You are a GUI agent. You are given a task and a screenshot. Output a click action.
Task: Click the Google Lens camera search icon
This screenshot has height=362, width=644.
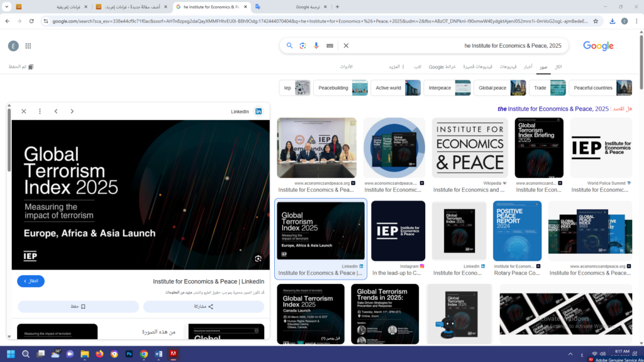303,46
